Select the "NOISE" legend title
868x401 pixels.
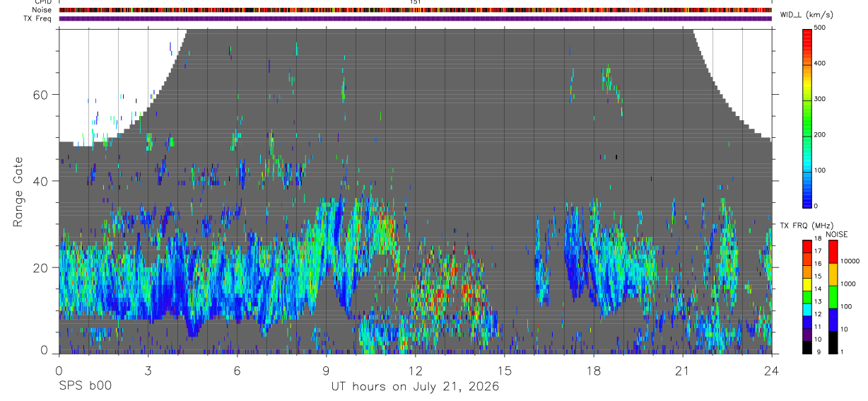click(837, 234)
